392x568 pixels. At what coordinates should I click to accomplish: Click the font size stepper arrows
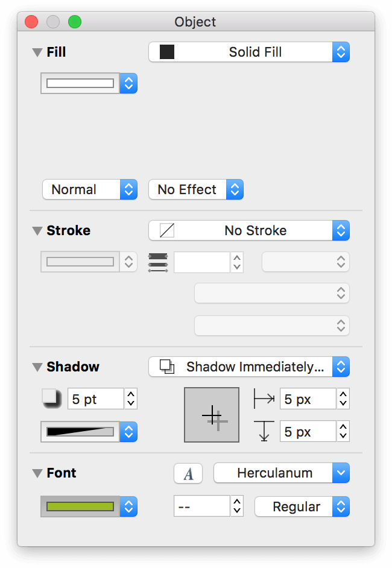coord(237,506)
